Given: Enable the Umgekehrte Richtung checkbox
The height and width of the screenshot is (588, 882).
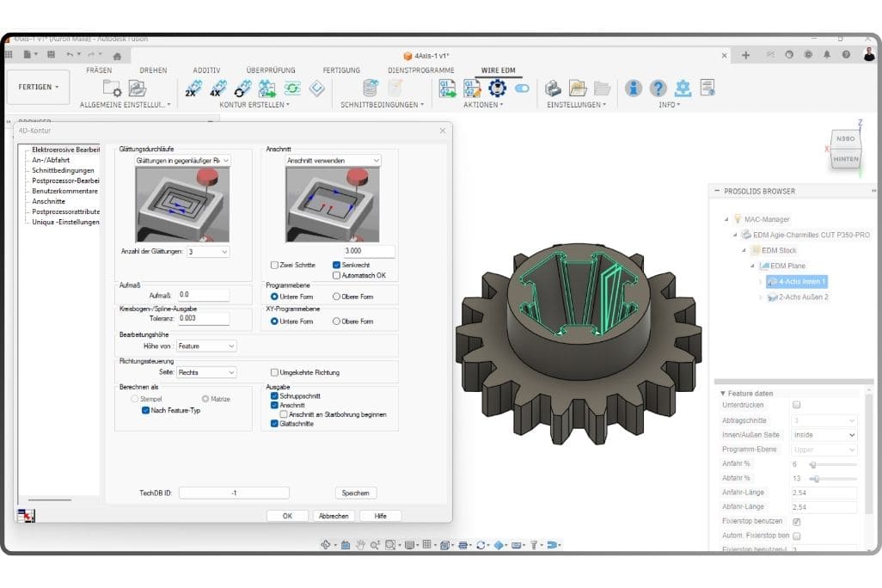Looking at the screenshot, I should click(x=274, y=372).
